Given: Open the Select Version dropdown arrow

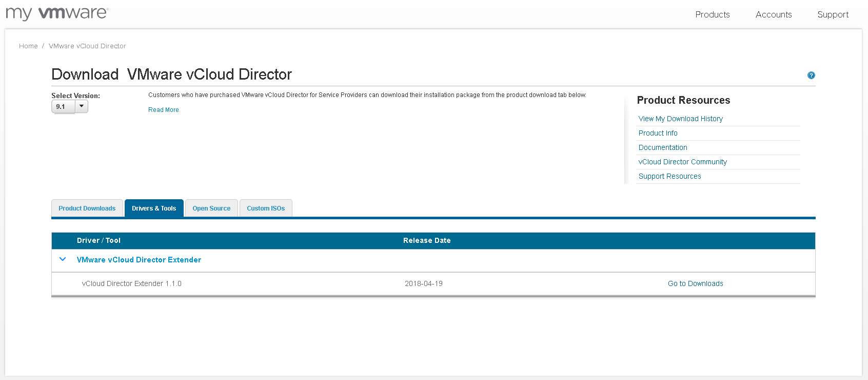Looking at the screenshot, I should click(82, 106).
